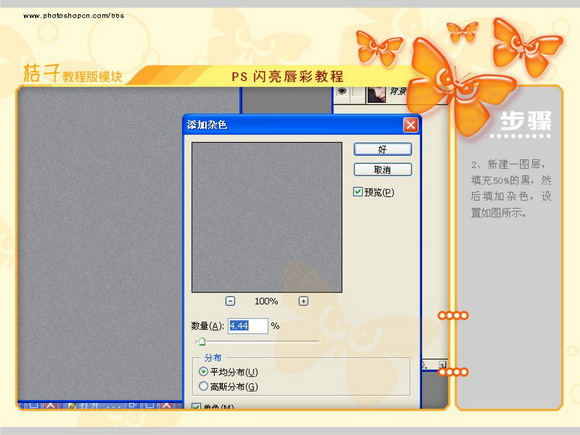Viewport: 580px width, 435px height.
Task: Zoom out the noise preview with minus icon
Action: [x=230, y=301]
